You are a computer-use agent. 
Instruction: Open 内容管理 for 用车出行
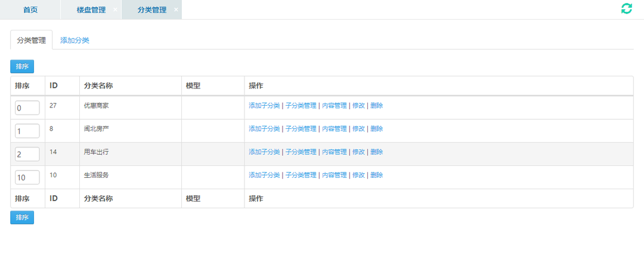click(335, 152)
